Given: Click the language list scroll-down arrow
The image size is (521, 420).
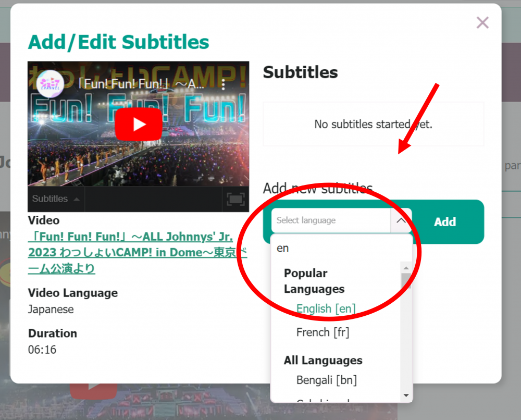Looking at the screenshot, I should (x=406, y=396).
